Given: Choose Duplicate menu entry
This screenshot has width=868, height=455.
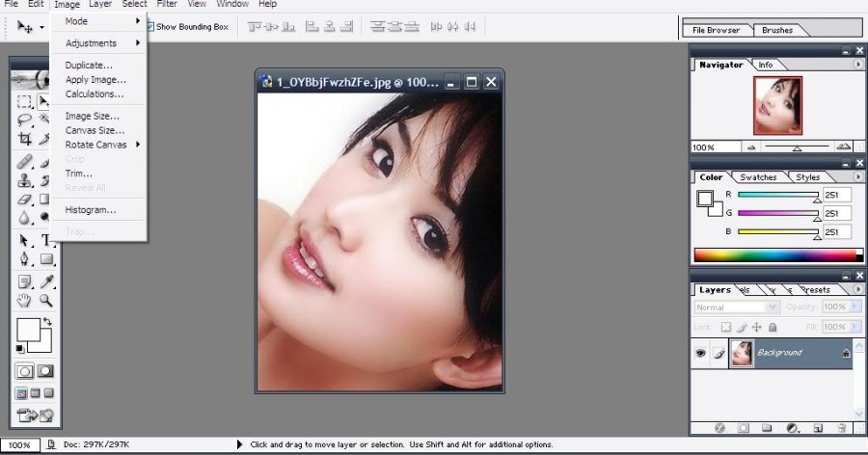Looking at the screenshot, I should pos(98,66).
